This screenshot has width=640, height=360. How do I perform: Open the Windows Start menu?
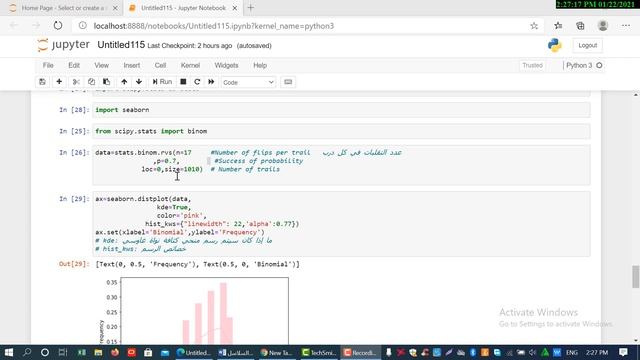pos(8,352)
